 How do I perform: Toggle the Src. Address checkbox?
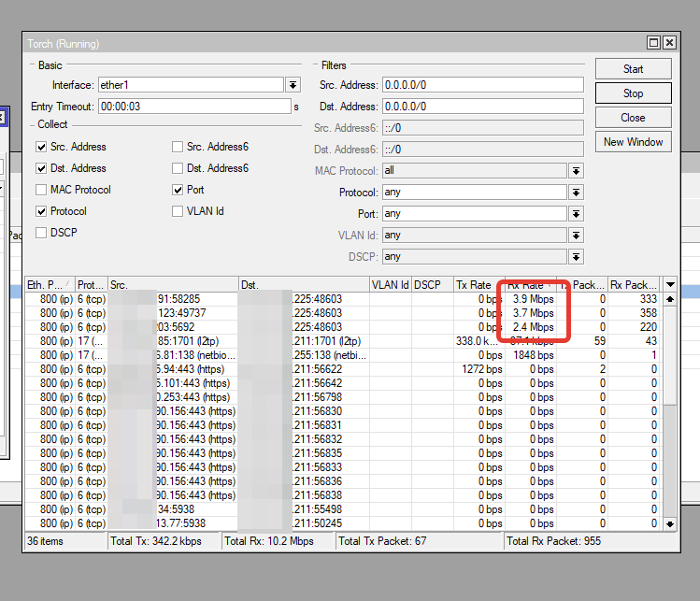coord(41,147)
